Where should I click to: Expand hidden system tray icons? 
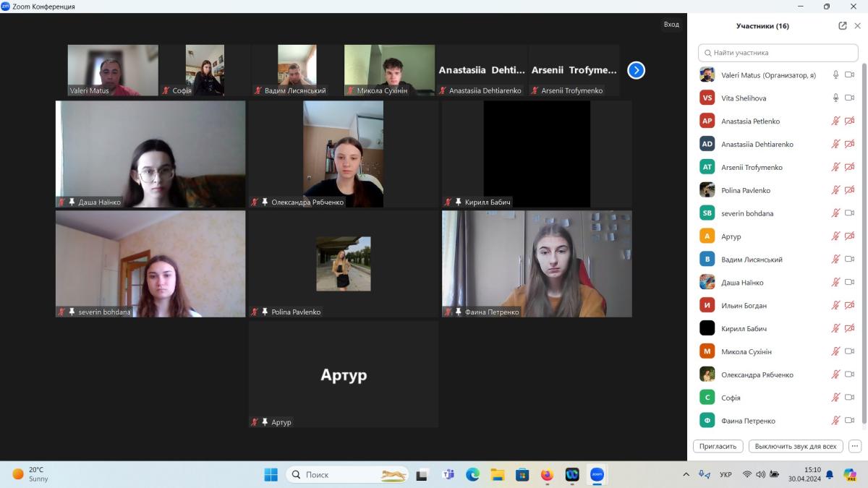(x=686, y=475)
